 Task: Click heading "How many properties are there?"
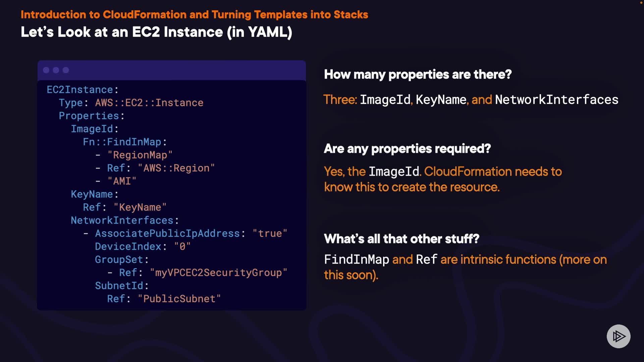tap(418, 74)
